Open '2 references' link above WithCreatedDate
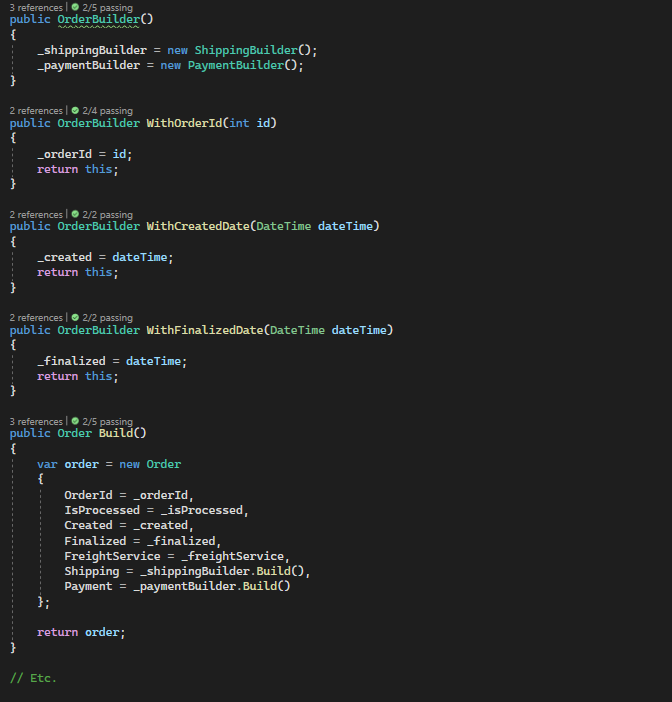This screenshot has height=702, width=672. [36, 214]
